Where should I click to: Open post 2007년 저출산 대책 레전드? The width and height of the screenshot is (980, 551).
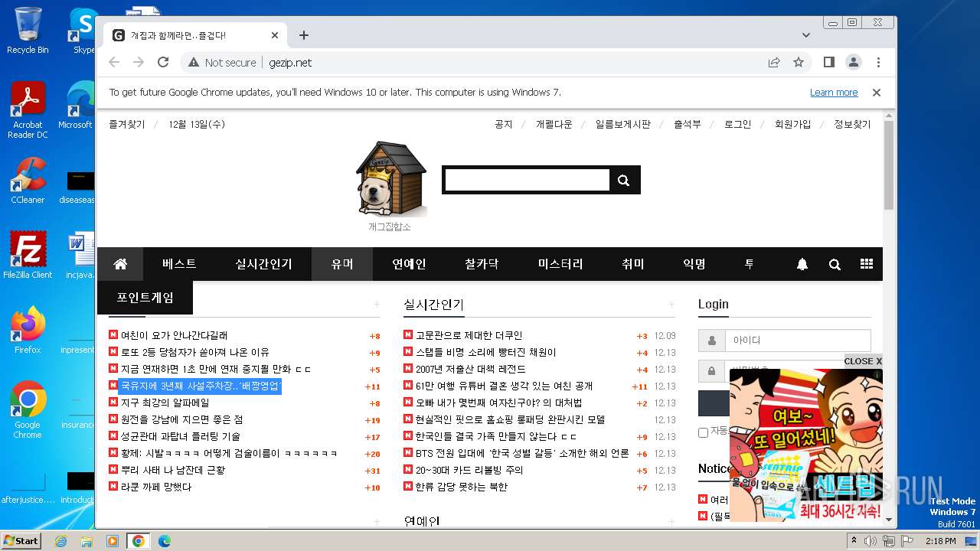[x=471, y=369]
